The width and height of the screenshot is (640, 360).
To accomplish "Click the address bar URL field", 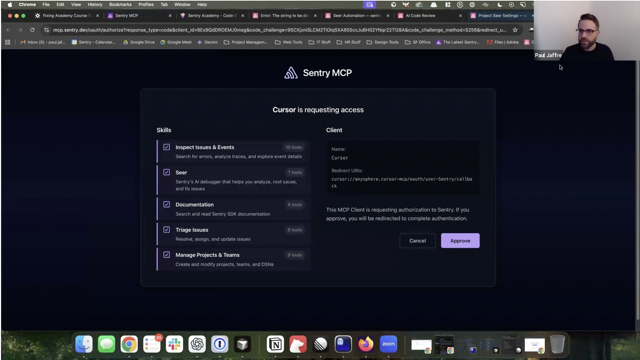I will 280,30.
